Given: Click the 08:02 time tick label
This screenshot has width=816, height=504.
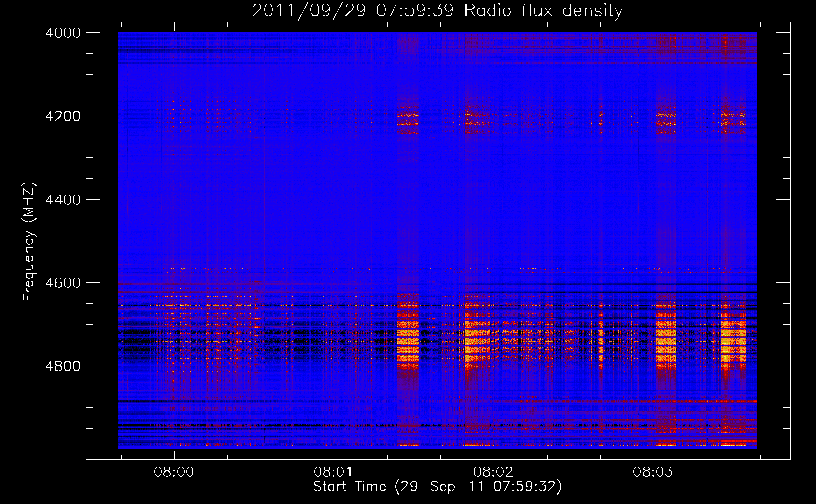Looking at the screenshot, I should pyautogui.click(x=493, y=472).
